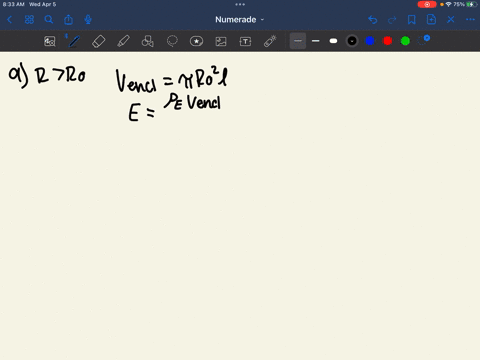Choose the thinnest stroke width
The height and width of the screenshot is (360, 480).
[x=298, y=41]
